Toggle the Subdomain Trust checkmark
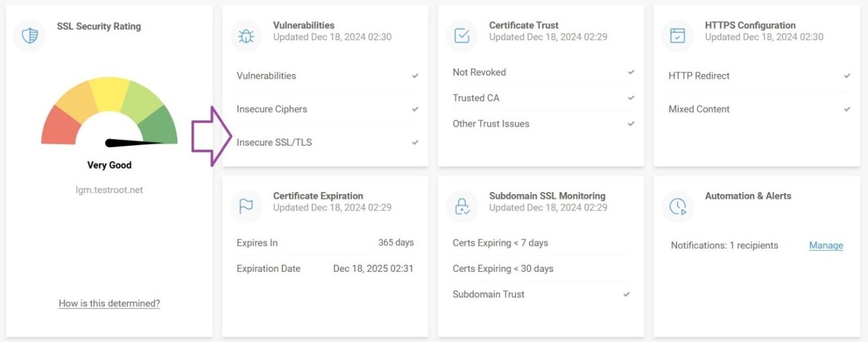Screen dimensions: 868x342 point(626,294)
